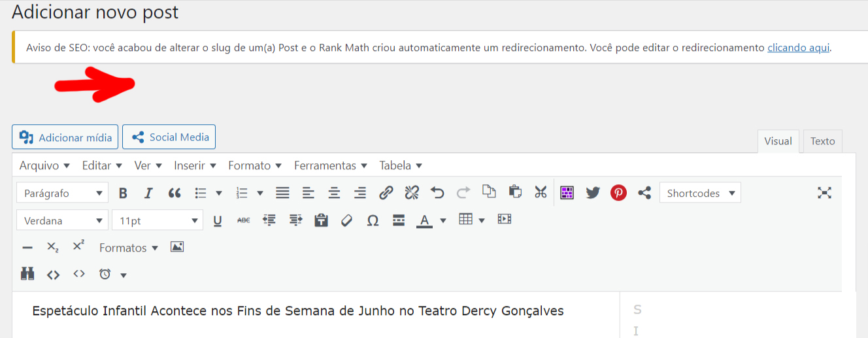
Task: Toggle bold formatting in the editor toolbar
Action: (123, 194)
